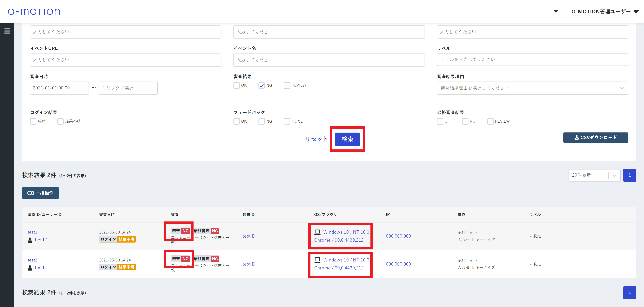This screenshot has height=307, width=644.
Task: Open the test1 review ID link
Action: (x=32, y=232)
